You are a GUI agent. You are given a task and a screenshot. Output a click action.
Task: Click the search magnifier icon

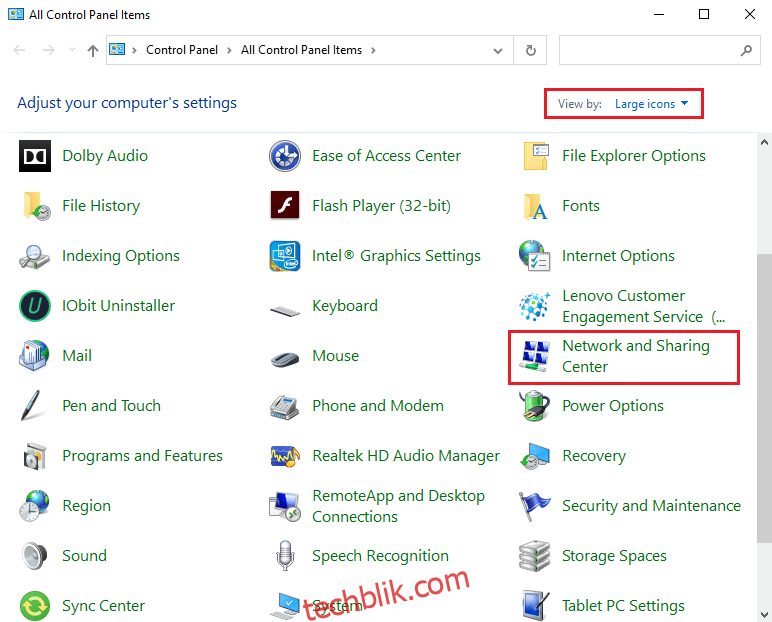[x=746, y=50]
